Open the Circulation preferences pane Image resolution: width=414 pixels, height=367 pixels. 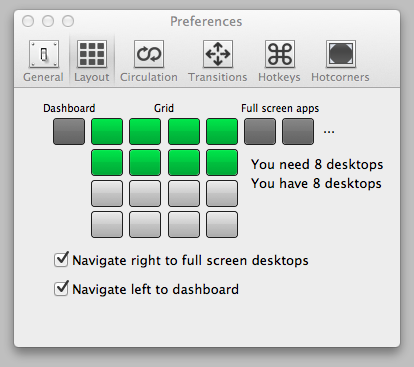149,61
